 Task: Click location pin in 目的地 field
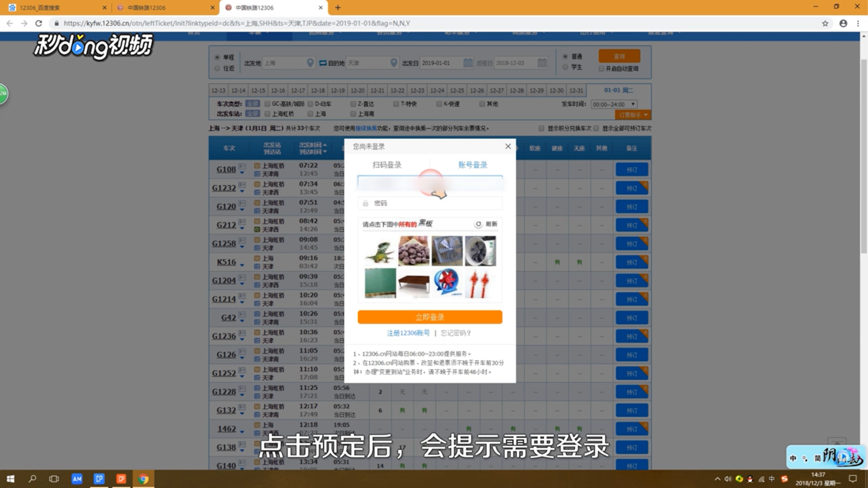coord(393,63)
